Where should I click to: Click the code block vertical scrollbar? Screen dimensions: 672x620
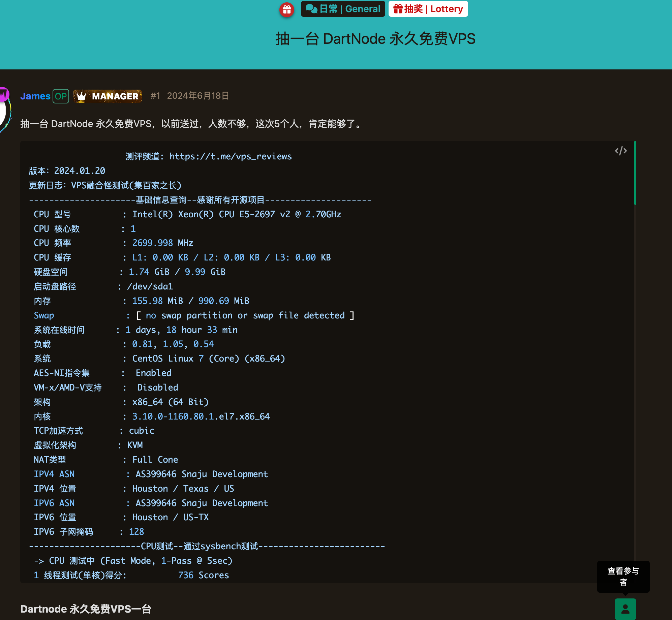635,173
